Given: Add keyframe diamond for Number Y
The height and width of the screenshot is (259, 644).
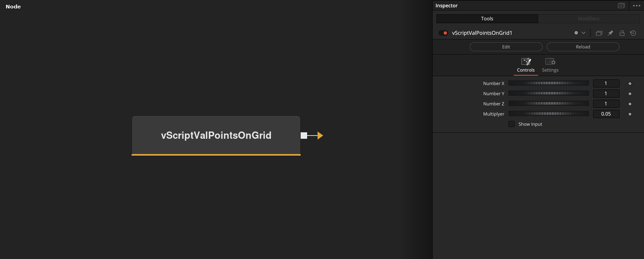Looking at the screenshot, I should coord(630,94).
